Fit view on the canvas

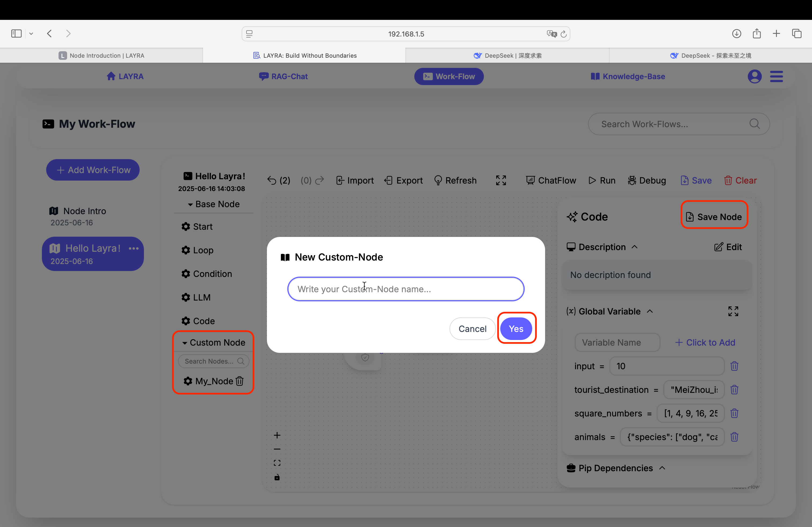pos(277,463)
